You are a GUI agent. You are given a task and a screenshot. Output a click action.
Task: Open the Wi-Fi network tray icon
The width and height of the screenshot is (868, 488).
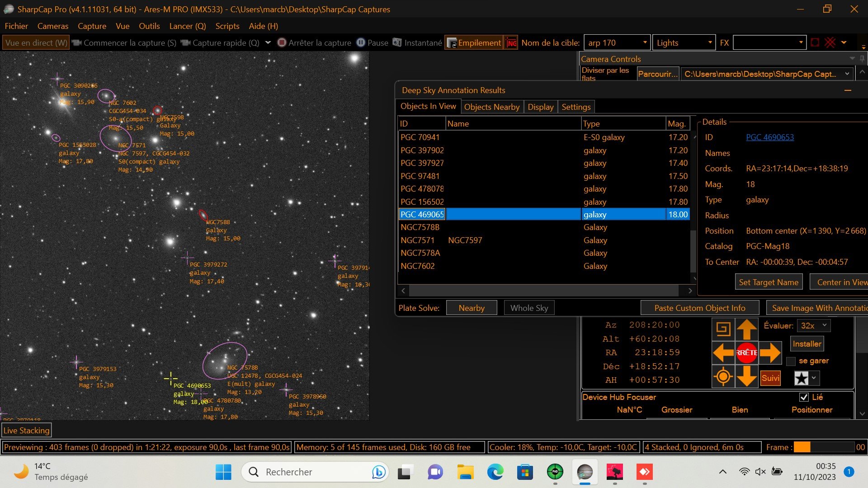(744, 472)
